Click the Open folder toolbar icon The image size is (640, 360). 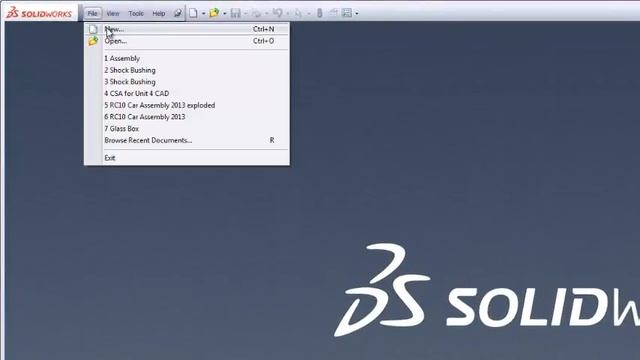point(214,13)
